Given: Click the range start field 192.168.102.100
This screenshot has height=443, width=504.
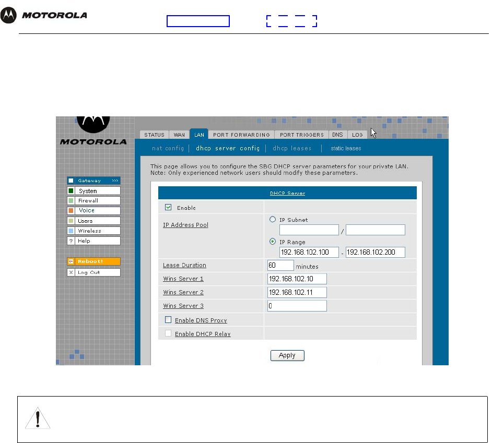Looking at the screenshot, I should [x=309, y=253].
